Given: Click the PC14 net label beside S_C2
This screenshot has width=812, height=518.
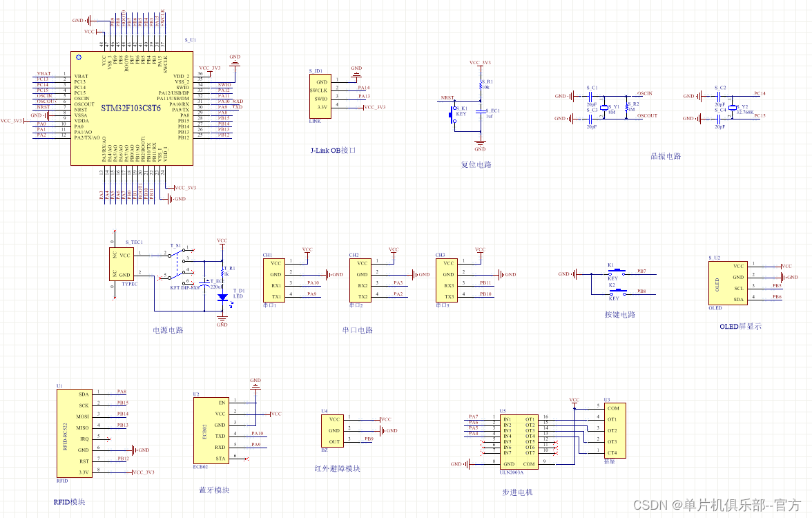Looking at the screenshot, I should (760, 93).
